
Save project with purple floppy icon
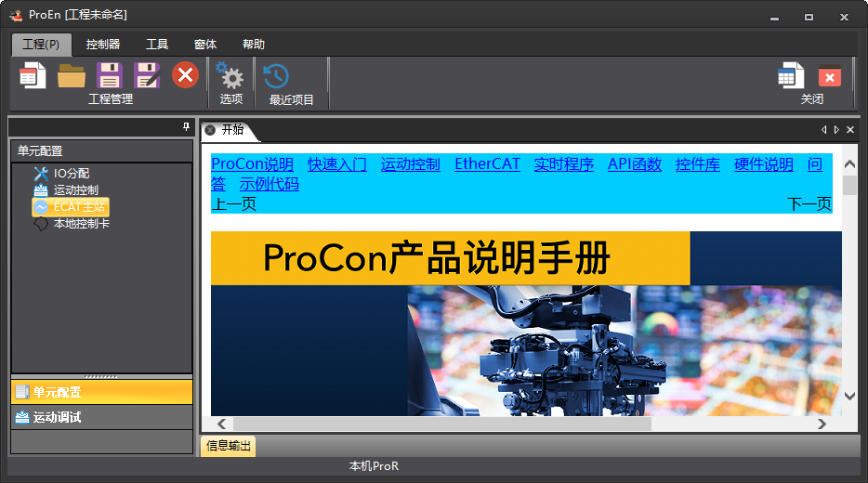tap(110, 75)
